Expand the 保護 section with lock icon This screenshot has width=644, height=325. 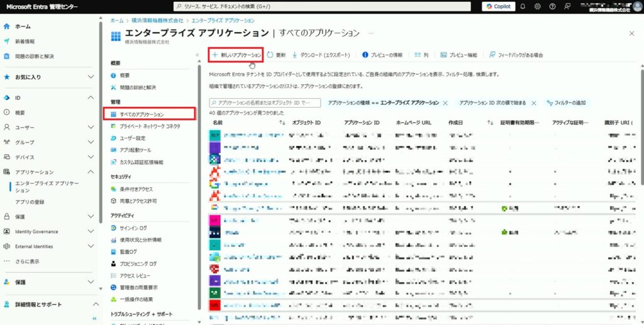tap(91, 217)
